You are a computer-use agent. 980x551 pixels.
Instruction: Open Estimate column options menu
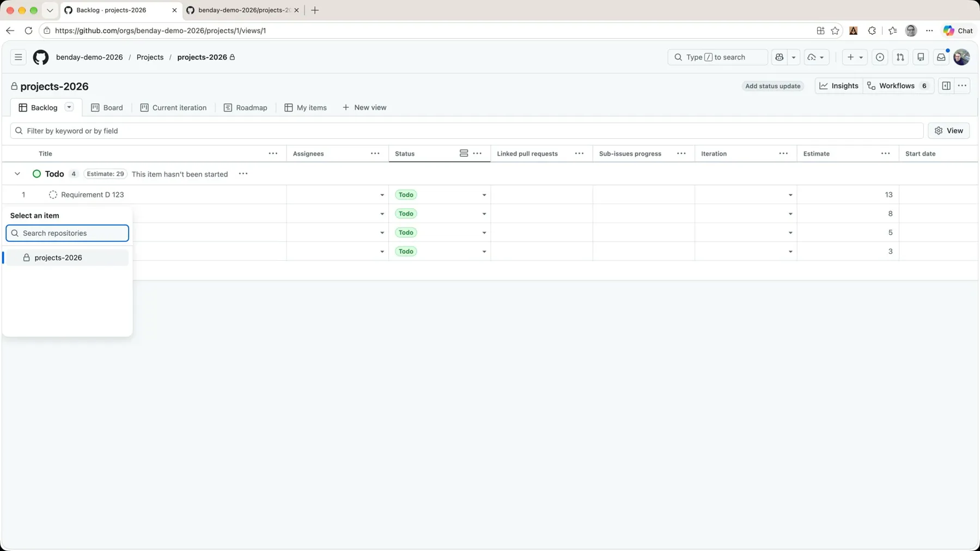pos(886,154)
